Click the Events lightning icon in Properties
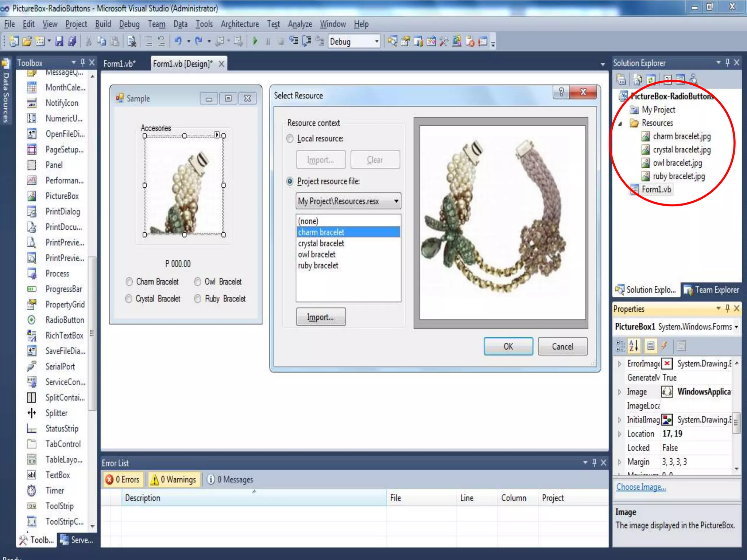The width and height of the screenshot is (747, 560). coord(664,346)
